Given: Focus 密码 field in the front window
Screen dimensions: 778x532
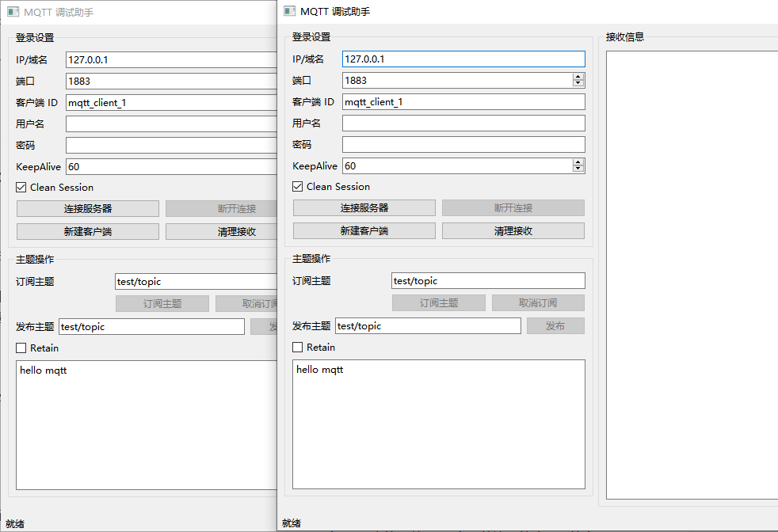Looking at the screenshot, I should (x=463, y=144).
